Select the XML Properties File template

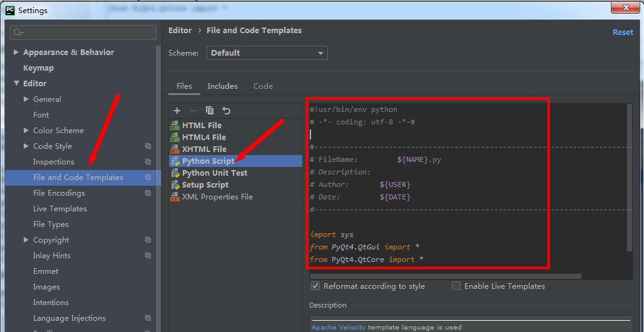pyautogui.click(x=217, y=197)
